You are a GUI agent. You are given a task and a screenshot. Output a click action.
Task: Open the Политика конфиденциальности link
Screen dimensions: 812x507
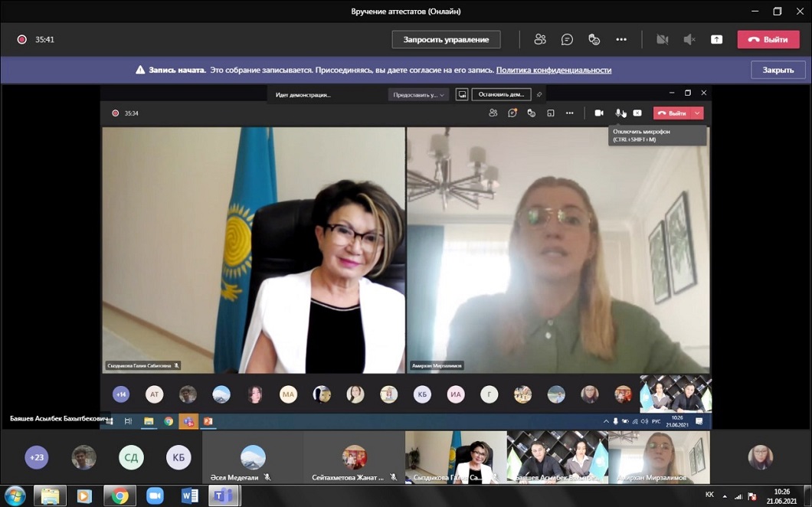553,70
